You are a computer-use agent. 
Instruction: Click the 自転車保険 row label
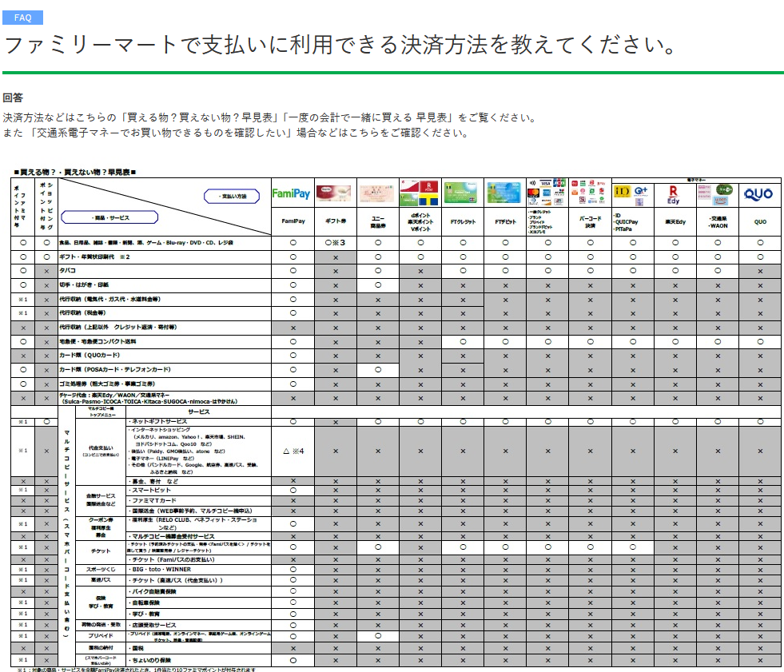click(144, 602)
